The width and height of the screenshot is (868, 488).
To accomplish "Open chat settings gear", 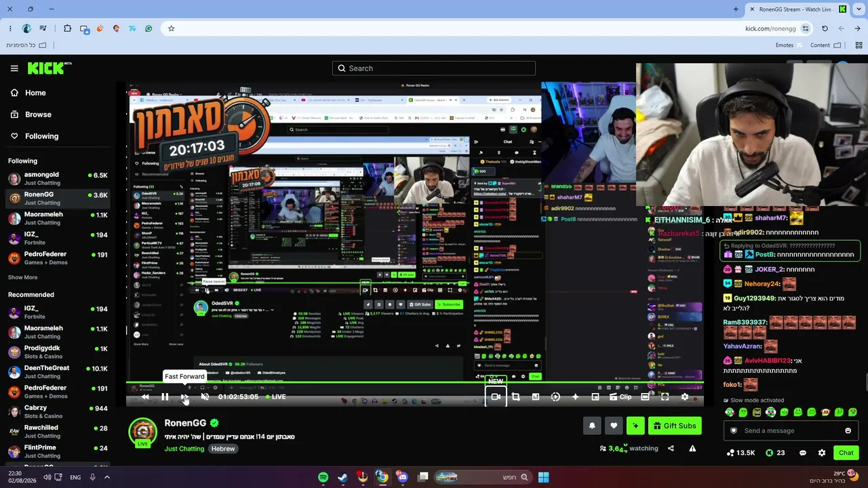I will coord(822,453).
